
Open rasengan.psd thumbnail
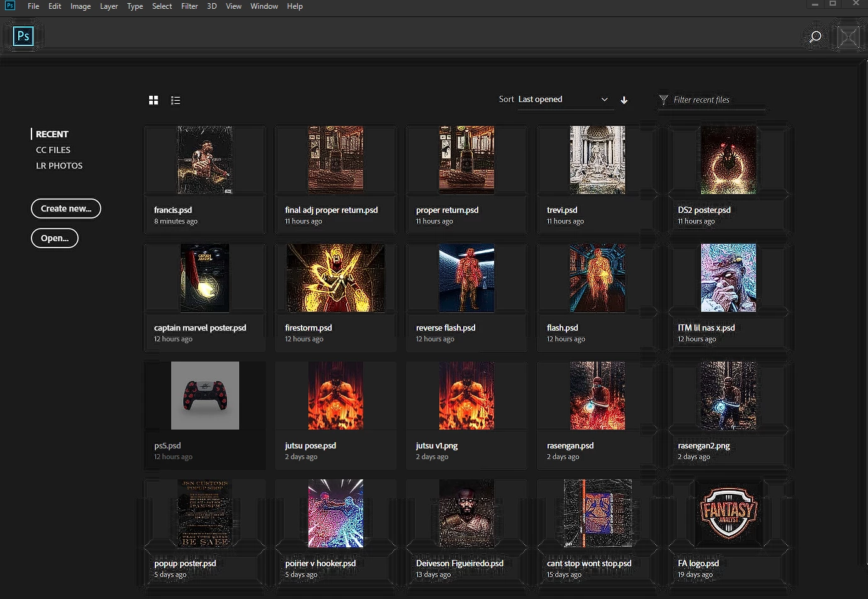pos(597,396)
